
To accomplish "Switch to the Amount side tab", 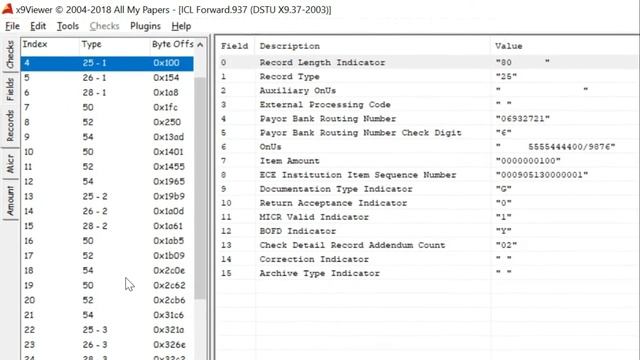I will 10,200.
